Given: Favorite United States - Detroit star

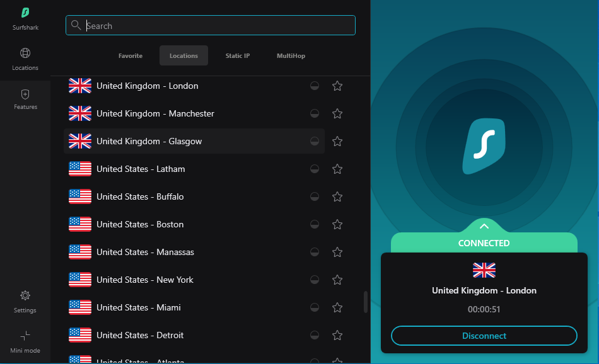Looking at the screenshot, I should pyautogui.click(x=337, y=336).
